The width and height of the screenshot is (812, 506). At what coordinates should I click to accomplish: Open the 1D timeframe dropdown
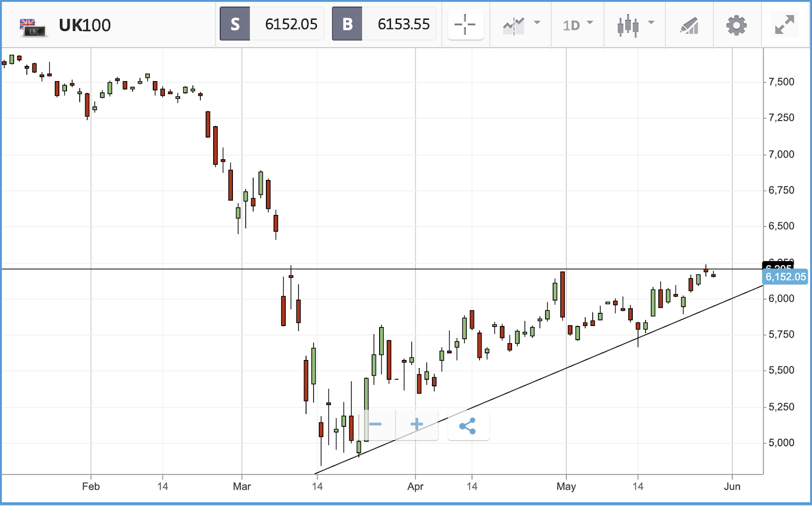click(578, 25)
